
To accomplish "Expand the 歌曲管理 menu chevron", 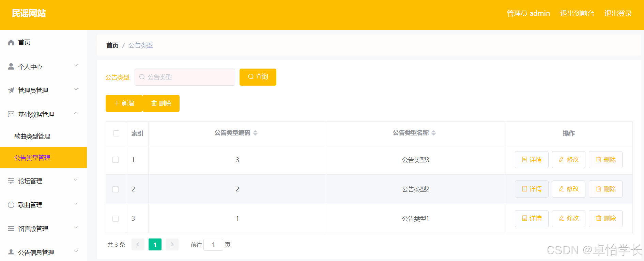I will click(76, 204).
